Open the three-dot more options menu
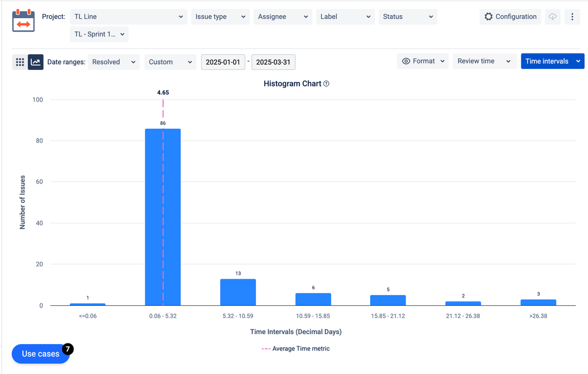The height and width of the screenshot is (374, 588). pyautogui.click(x=572, y=17)
